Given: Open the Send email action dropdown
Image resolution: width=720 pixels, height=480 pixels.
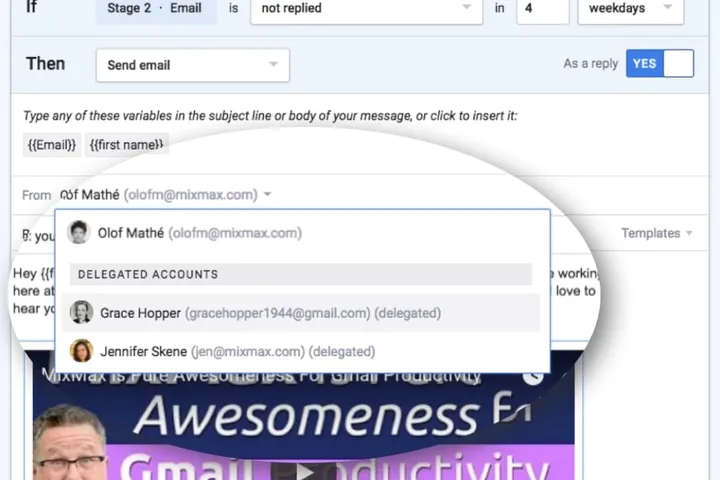Looking at the screenshot, I should point(192,65).
